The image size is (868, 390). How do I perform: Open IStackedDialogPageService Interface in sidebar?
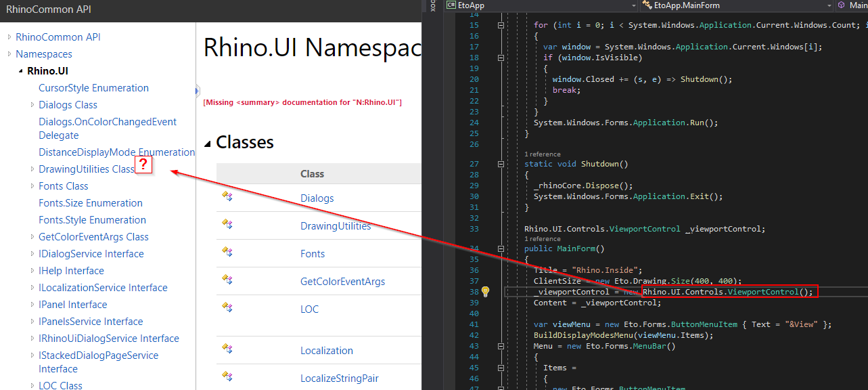coord(98,362)
